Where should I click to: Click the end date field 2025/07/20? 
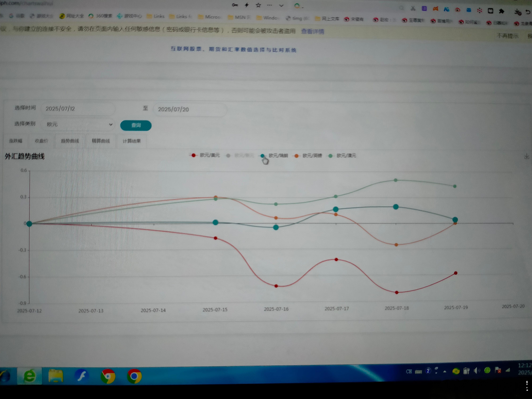[190, 110]
